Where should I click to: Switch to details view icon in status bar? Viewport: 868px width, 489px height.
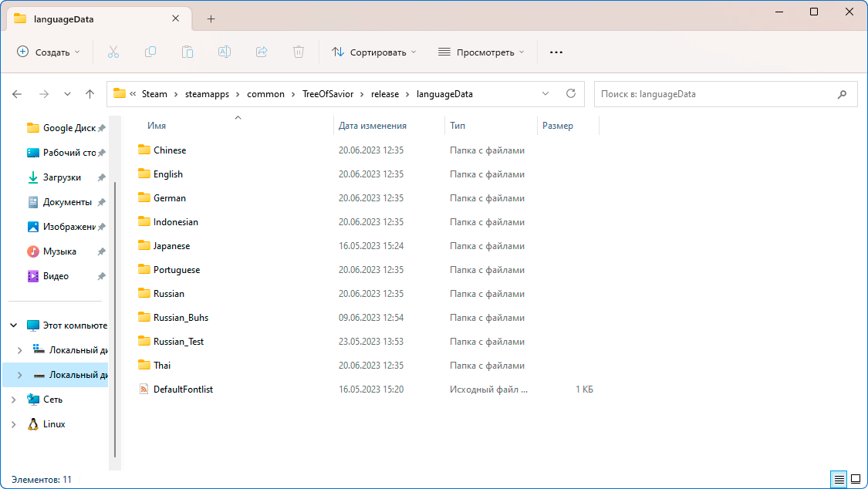839,479
